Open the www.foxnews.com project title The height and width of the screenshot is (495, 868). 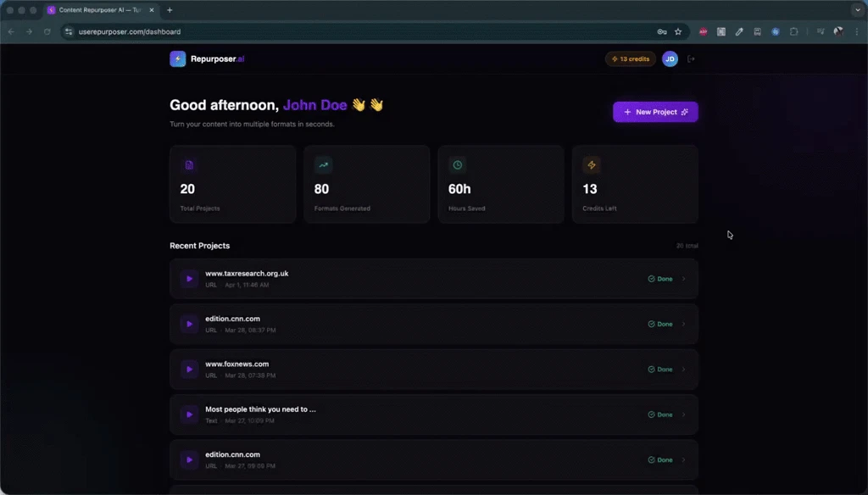[237, 364]
